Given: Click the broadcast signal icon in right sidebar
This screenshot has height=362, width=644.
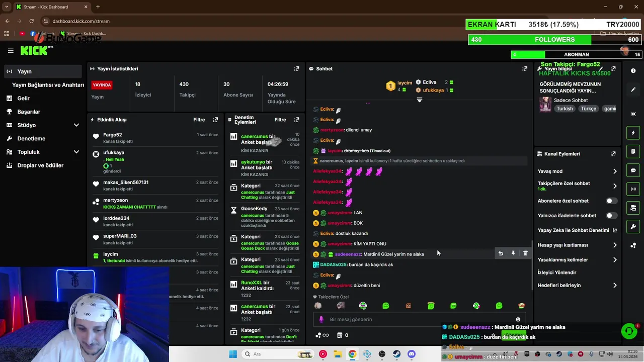Looking at the screenshot, I should click(633, 189).
